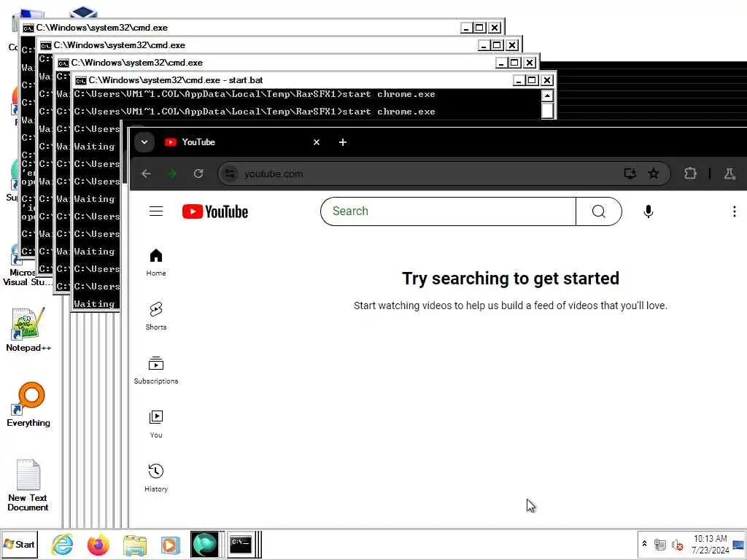Maximize the second cmd.exe window
This screenshot has width=747, height=560.
click(x=497, y=45)
